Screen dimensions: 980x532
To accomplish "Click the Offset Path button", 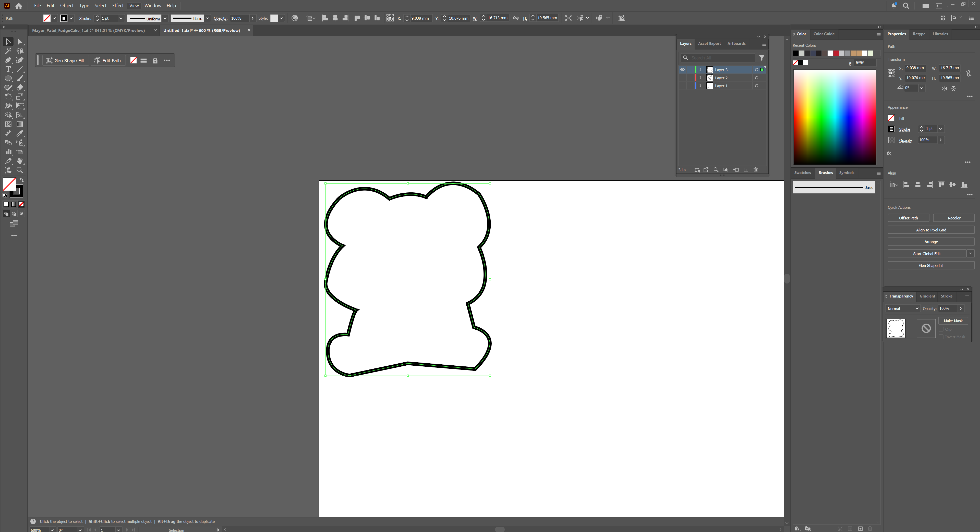I will 908,218.
